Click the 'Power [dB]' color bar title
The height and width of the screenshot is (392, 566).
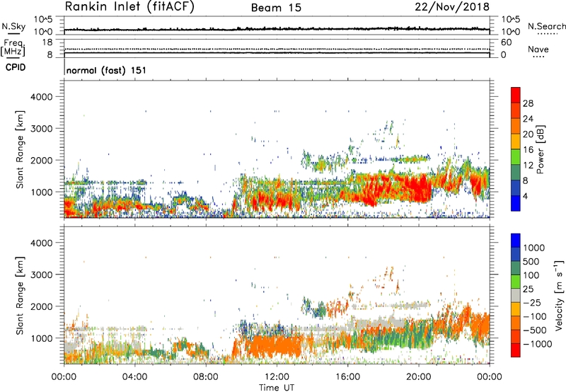pos(541,149)
